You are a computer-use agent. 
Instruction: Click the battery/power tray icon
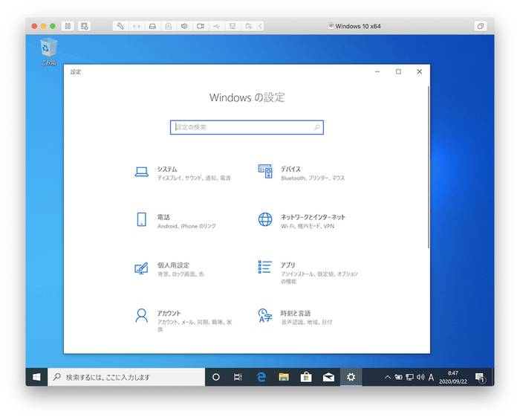(x=399, y=377)
